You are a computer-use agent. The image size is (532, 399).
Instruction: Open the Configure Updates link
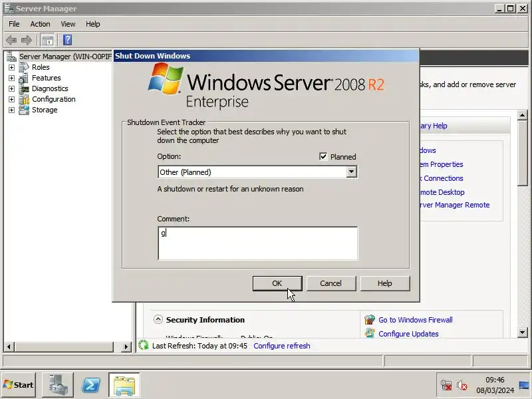click(x=408, y=334)
